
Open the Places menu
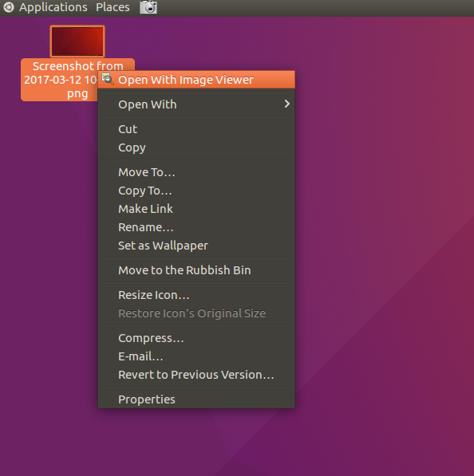(x=113, y=7)
